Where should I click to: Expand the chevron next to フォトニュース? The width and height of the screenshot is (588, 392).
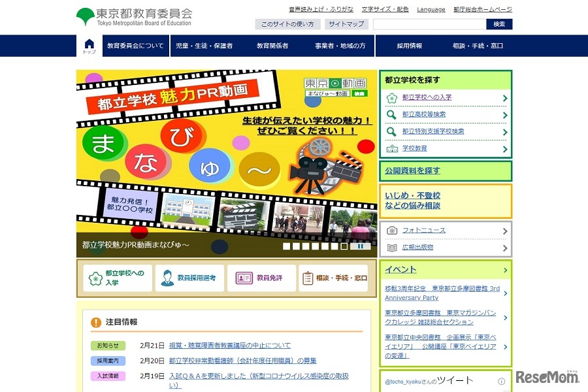504,230
